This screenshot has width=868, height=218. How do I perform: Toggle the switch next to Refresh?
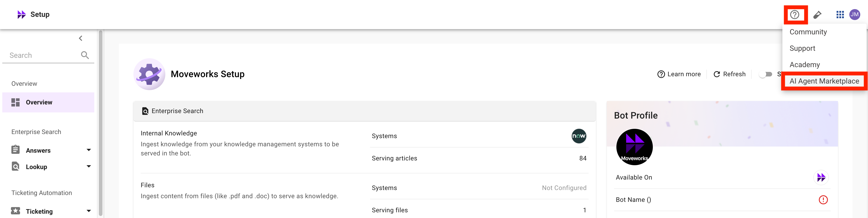(x=766, y=74)
